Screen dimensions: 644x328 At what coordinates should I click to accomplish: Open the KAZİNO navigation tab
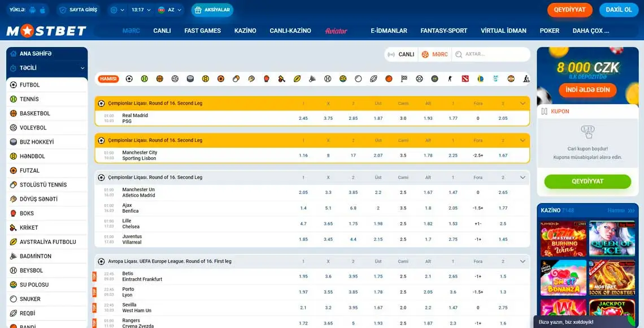(x=245, y=31)
